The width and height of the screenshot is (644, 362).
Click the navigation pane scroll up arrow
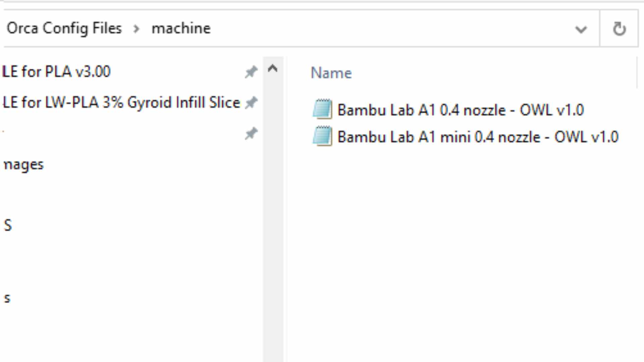coord(273,69)
